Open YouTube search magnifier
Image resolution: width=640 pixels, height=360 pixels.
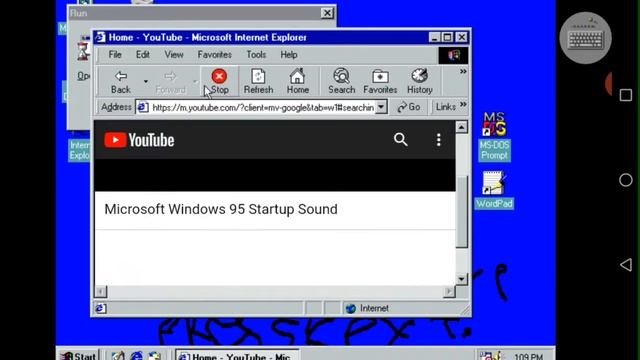400,140
